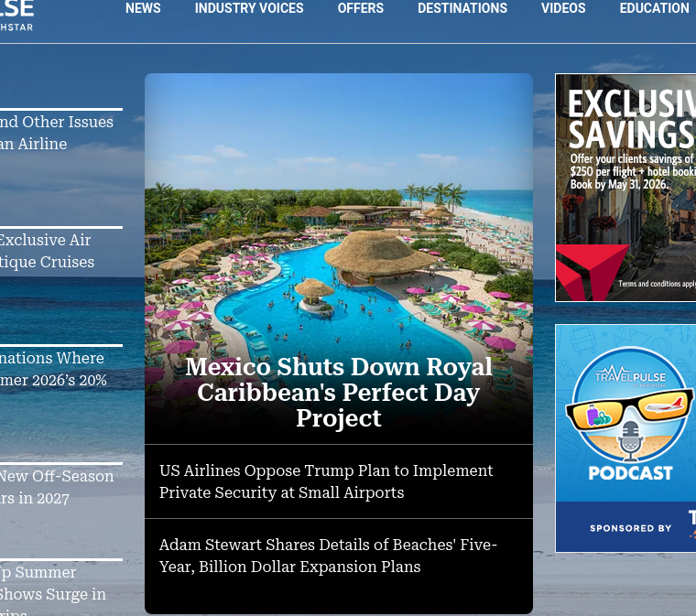Open the DESTINATIONS menu item
696x616 pixels.
[462, 8]
